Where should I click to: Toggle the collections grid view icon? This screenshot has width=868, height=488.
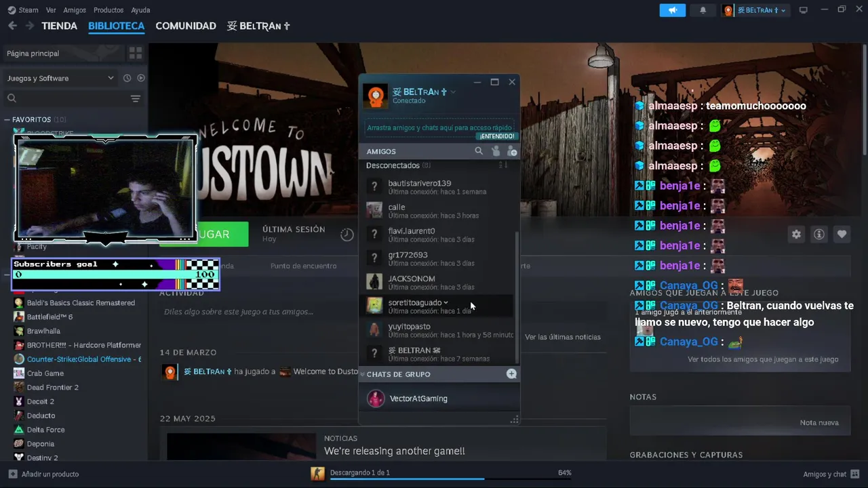pyautogui.click(x=136, y=53)
